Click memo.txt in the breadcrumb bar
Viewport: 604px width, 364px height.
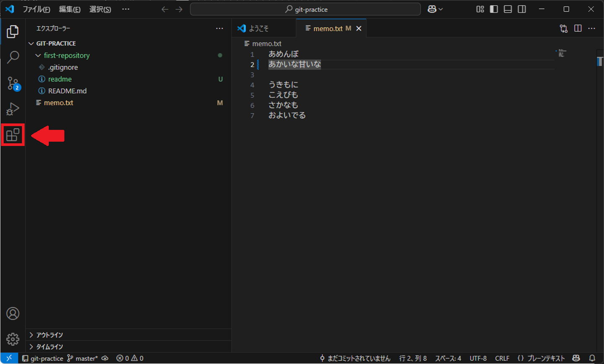[267, 44]
